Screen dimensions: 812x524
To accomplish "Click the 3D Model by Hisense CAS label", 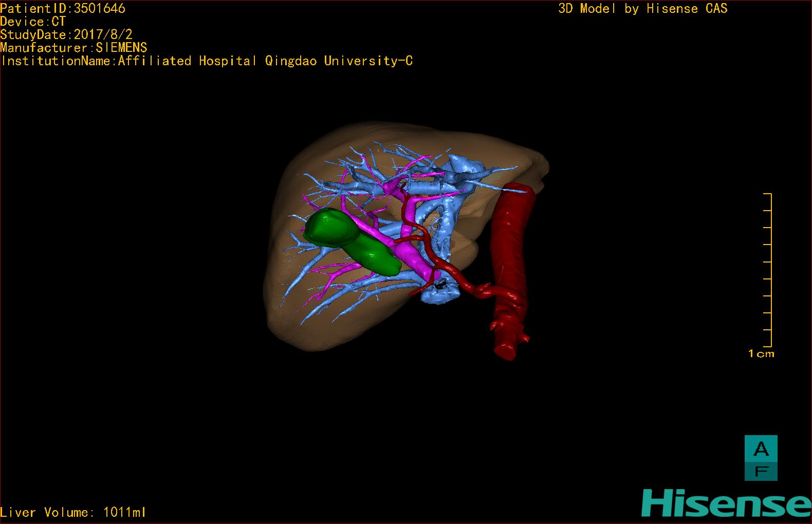I will [x=643, y=9].
